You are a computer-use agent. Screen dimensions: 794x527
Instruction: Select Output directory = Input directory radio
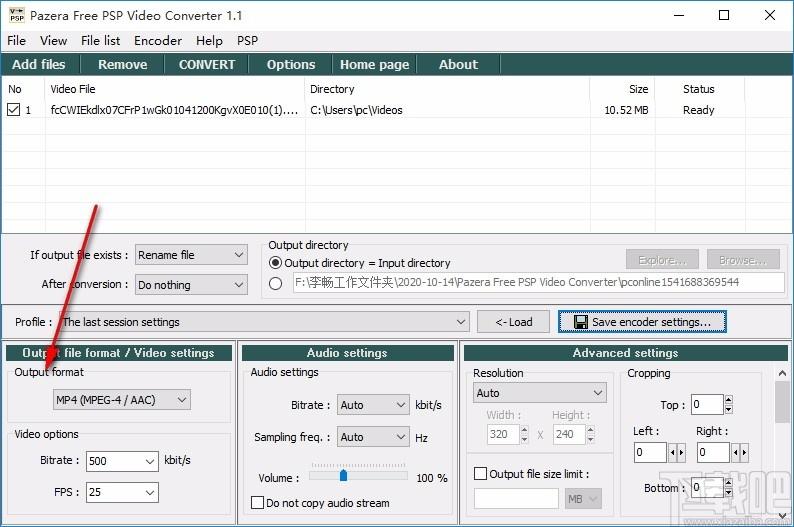point(275,263)
